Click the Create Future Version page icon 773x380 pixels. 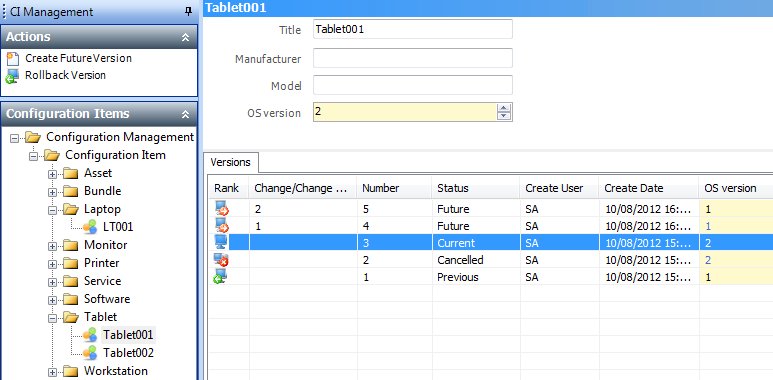tap(13, 59)
